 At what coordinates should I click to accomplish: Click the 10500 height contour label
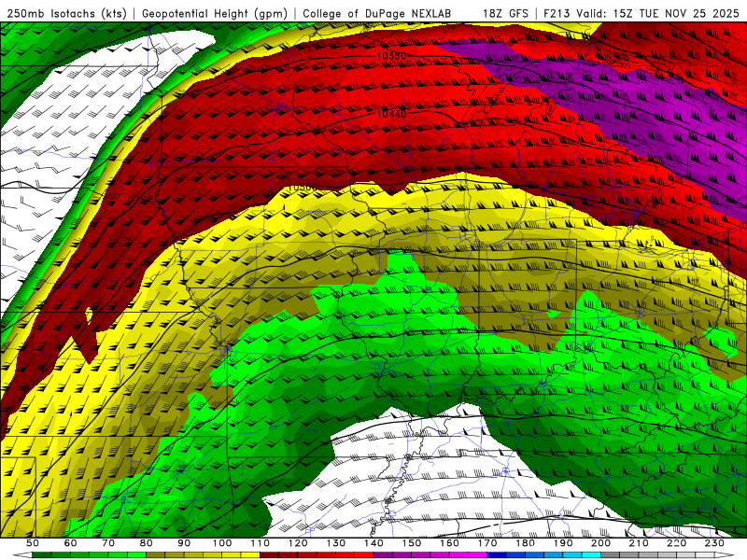coord(303,188)
